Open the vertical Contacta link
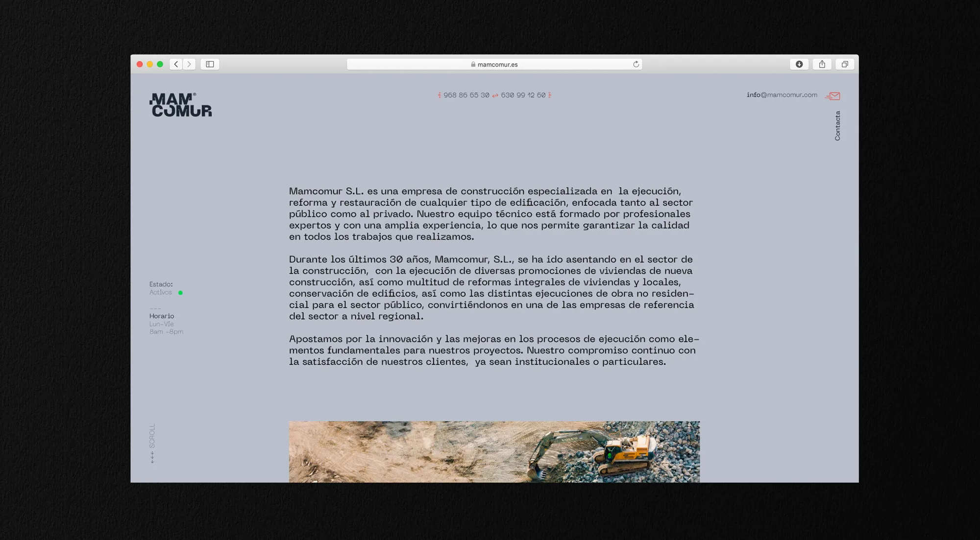Viewport: 980px width, 540px height. 837,126
